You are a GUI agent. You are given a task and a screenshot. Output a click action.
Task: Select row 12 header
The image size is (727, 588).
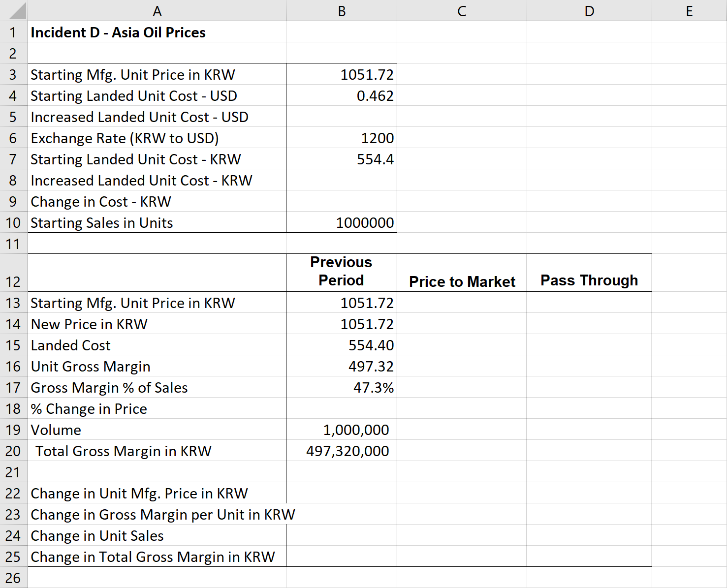14,273
